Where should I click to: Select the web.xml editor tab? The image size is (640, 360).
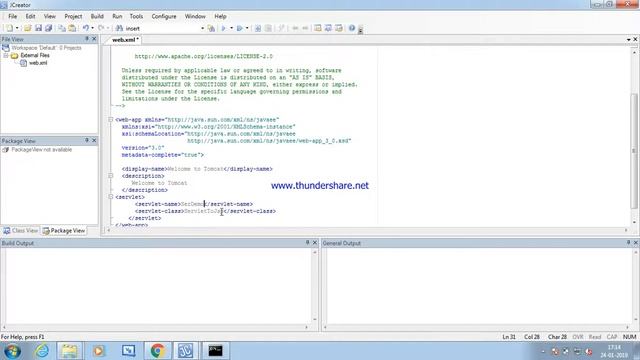click(x=125, y=40)
